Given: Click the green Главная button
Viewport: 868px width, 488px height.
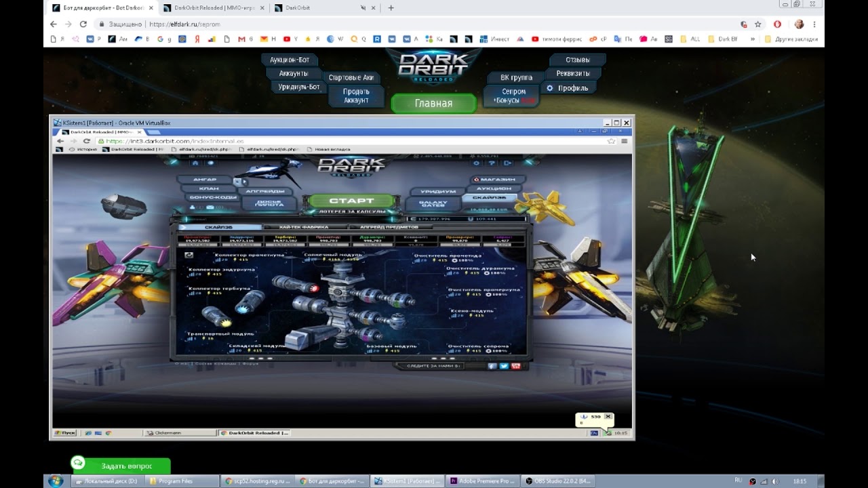Looking at the screenshot, I should click(x=433, y=104).
